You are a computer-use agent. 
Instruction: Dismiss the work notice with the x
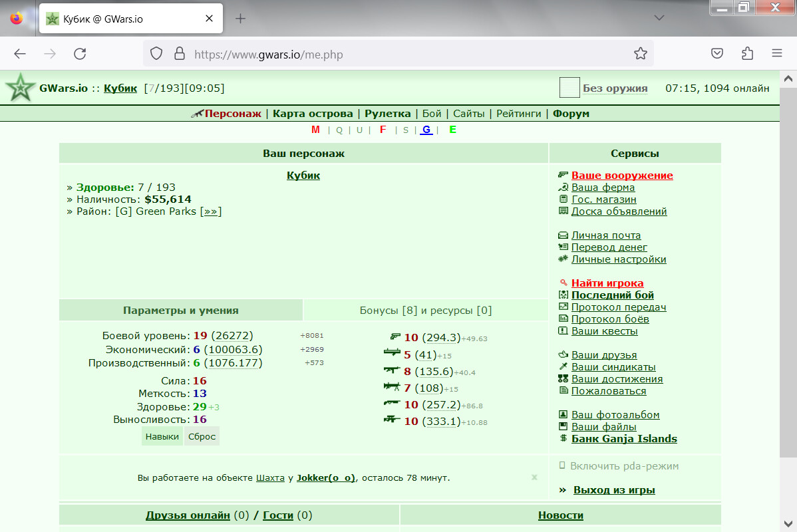tap(534, 477)
